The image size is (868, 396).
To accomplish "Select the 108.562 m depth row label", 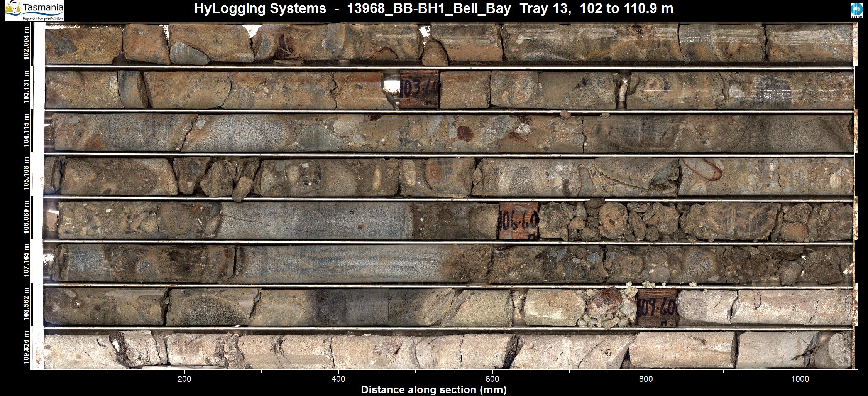I will tap(26, 304).
